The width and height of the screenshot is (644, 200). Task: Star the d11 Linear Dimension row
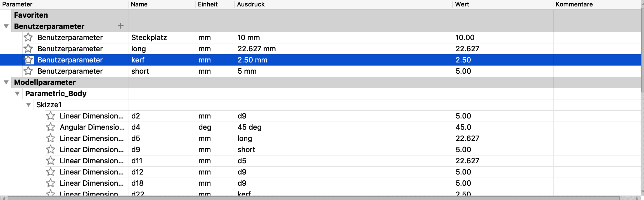click(x=51, y=161)
